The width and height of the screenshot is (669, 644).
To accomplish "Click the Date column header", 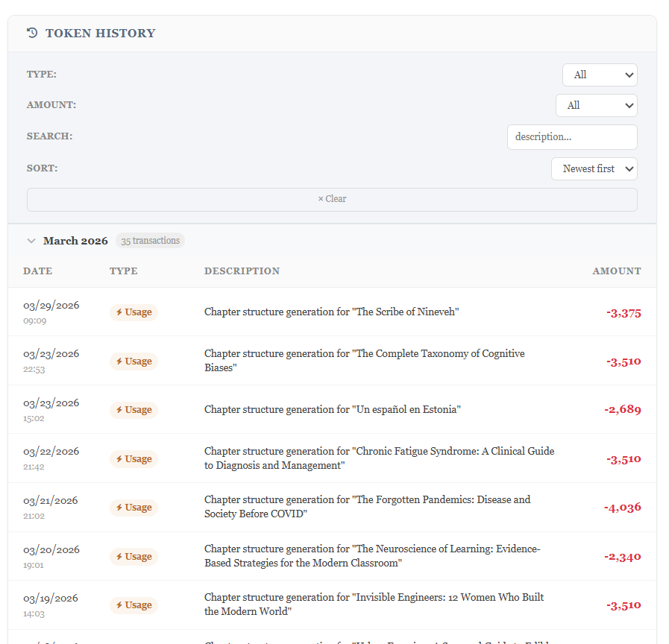I will point(38,271).
